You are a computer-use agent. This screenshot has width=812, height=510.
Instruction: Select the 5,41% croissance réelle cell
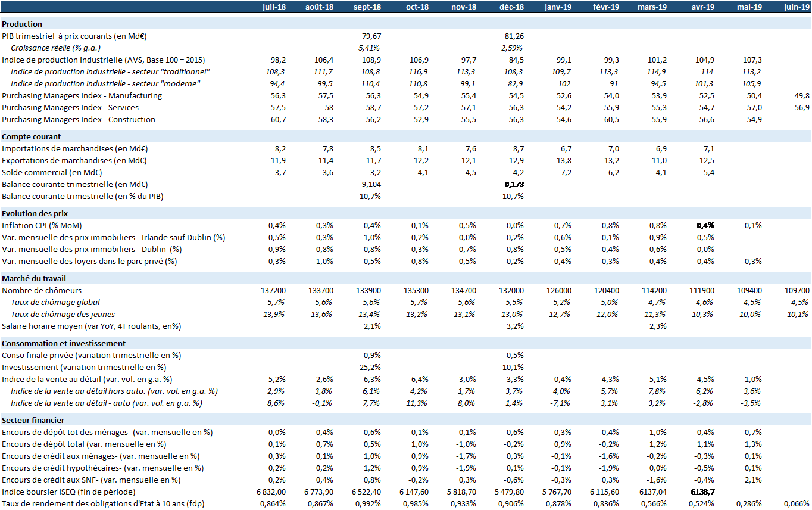coord(370,48)
